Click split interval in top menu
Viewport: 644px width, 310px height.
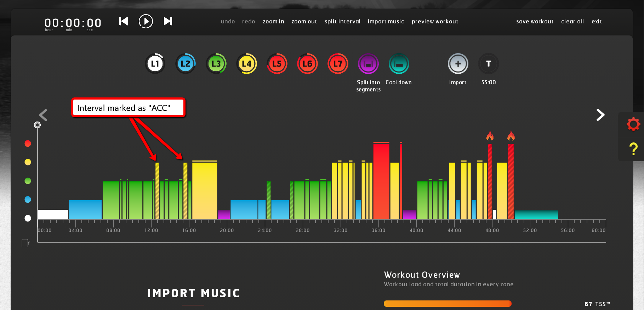tap(342, 22)
